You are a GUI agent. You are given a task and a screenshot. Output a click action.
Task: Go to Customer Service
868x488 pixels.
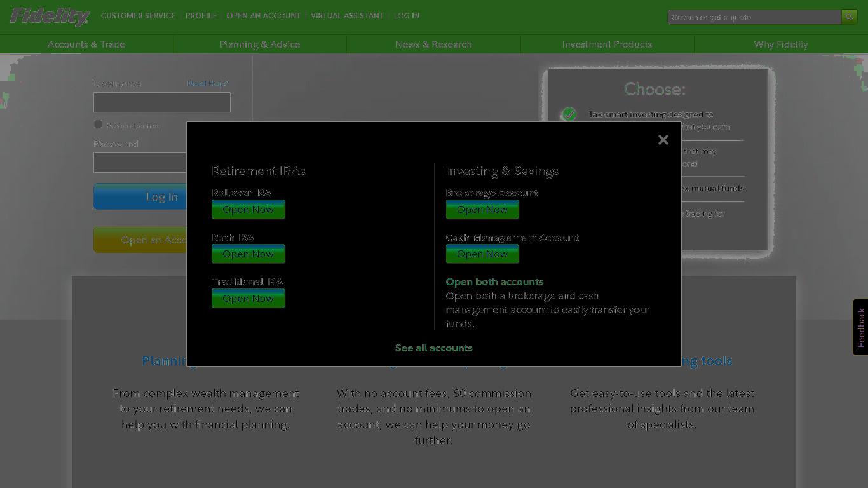coord(138,16)
